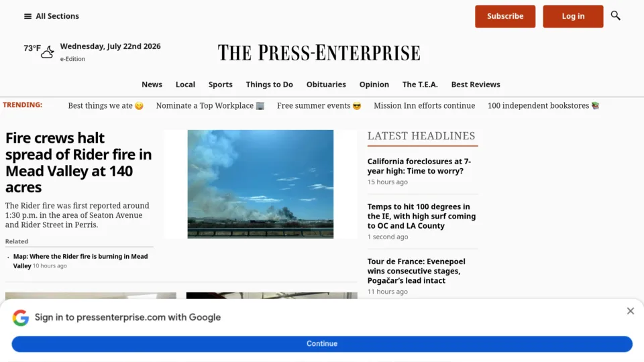The height and width of the screenshot is (362, 644).
Task: Open the Rider fire headline article
Action: coord(78,162)
